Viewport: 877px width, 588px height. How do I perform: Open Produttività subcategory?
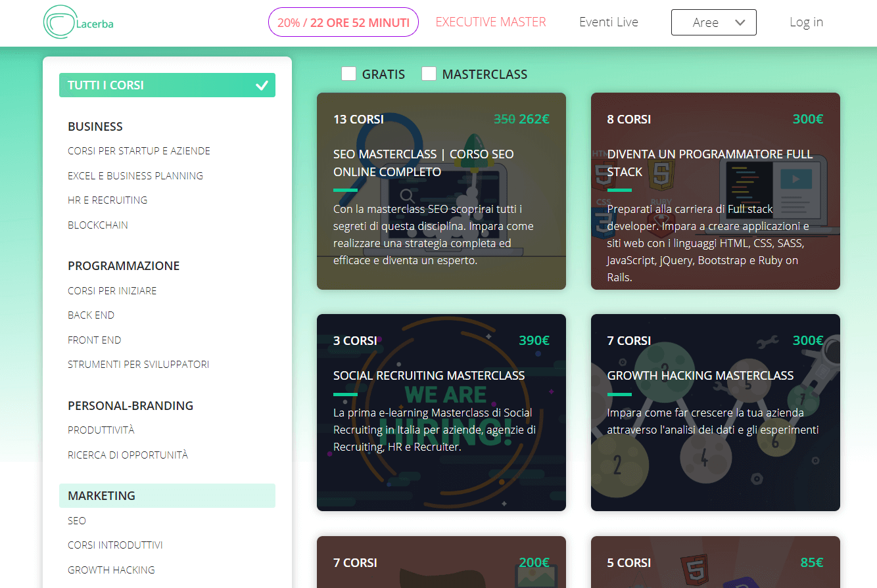point(101,430)
